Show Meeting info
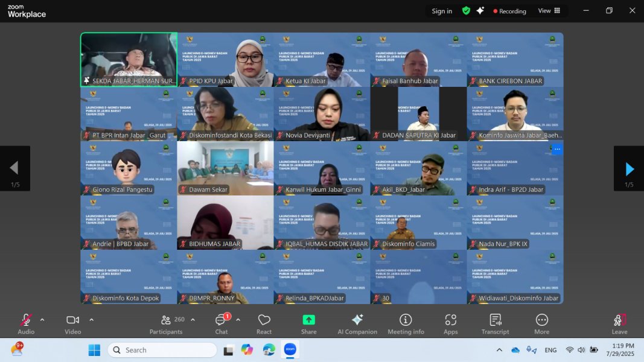The width and height of the screenshot is (644, 362). tap(406, 324)
